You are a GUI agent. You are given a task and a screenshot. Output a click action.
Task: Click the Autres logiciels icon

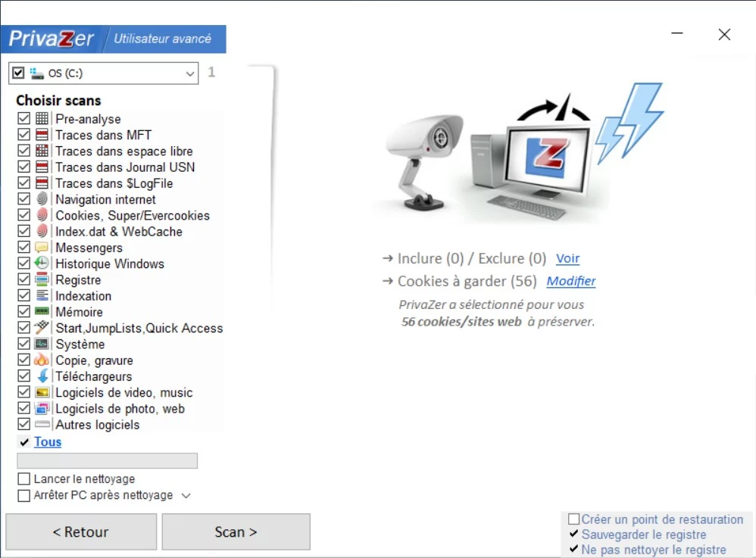tap(42, 424)
